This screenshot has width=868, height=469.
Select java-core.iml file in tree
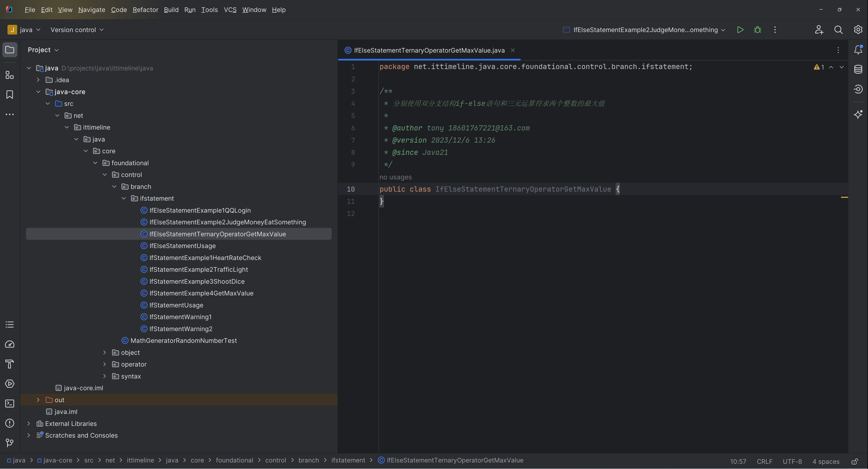pyautogui.click(x=83, y=388)
